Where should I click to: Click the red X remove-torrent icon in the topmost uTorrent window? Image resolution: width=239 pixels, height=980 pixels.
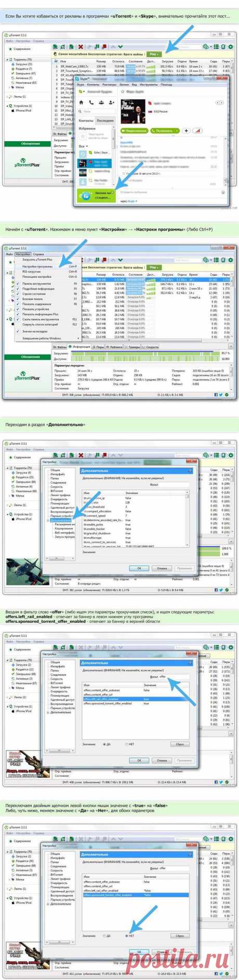(x=81, y=47)
